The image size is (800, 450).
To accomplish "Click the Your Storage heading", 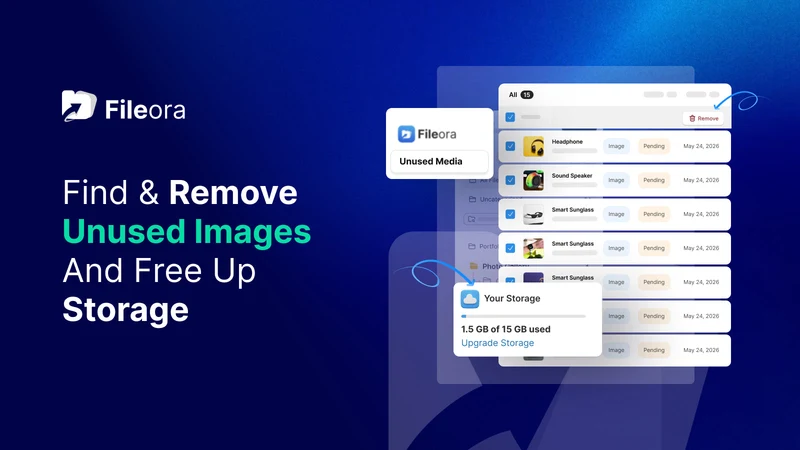I will pyautogui.click(x=512, y=298).
